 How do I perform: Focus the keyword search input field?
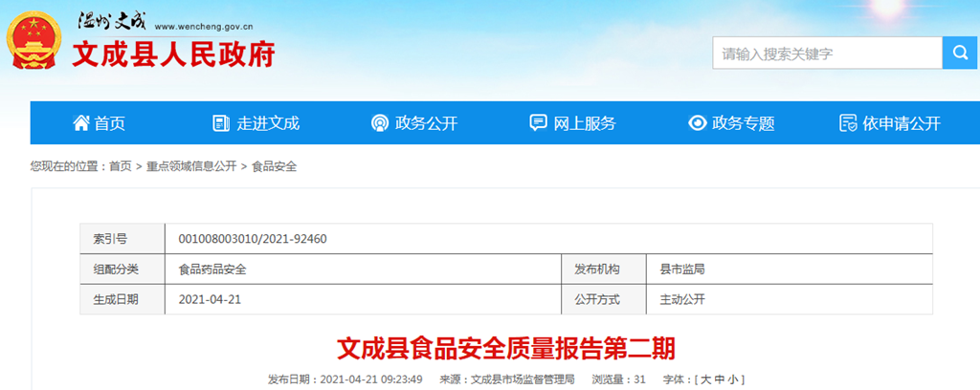(x=828, y=53)
